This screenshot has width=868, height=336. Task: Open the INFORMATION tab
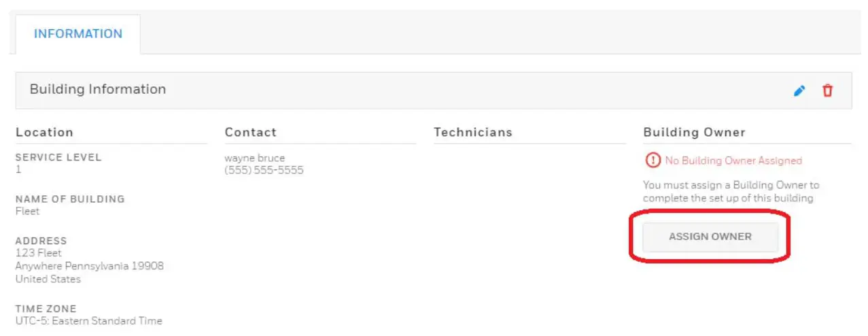[x=78, y=34]
